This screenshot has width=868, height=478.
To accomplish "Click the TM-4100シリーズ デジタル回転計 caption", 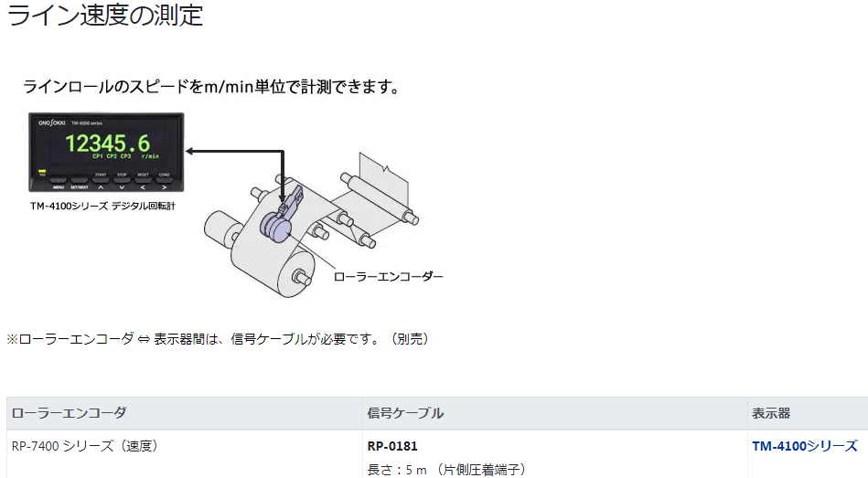I will [102, 206].
